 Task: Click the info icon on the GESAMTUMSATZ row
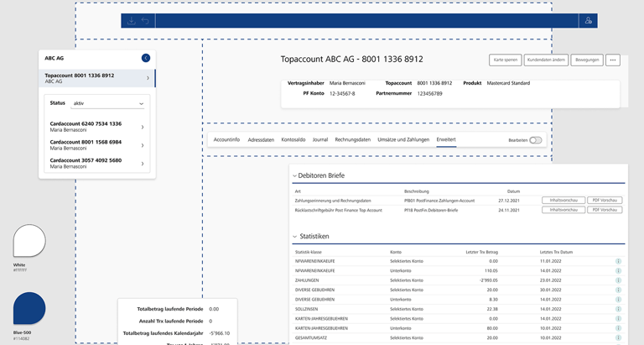coord(618,338)
